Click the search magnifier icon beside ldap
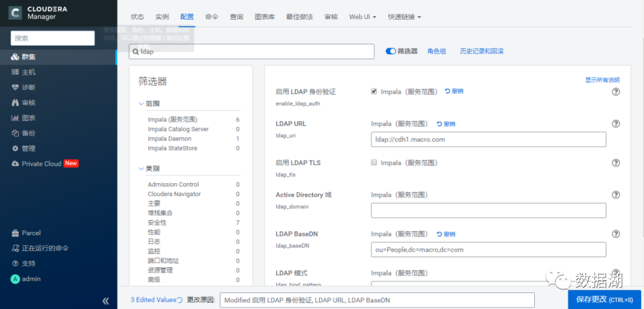This screenshot has width=644, height=309. [135, 52]
